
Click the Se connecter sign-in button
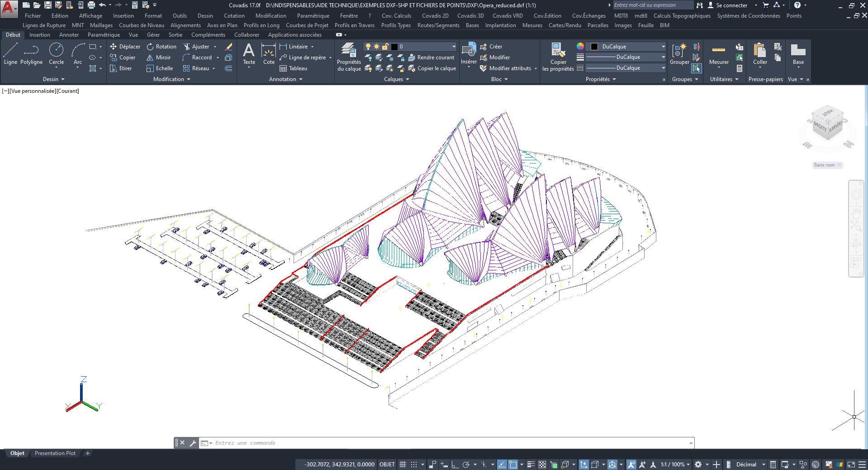(727, 5)
